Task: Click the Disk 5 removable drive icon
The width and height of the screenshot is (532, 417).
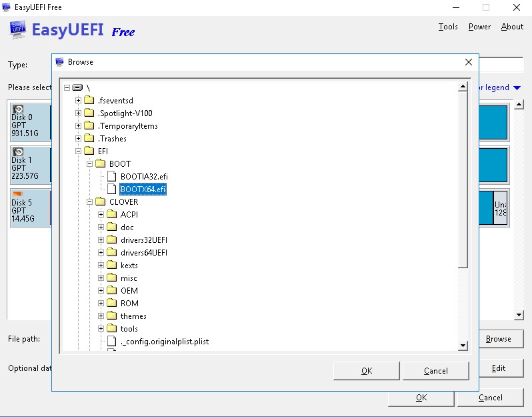Action: point(17,194)
